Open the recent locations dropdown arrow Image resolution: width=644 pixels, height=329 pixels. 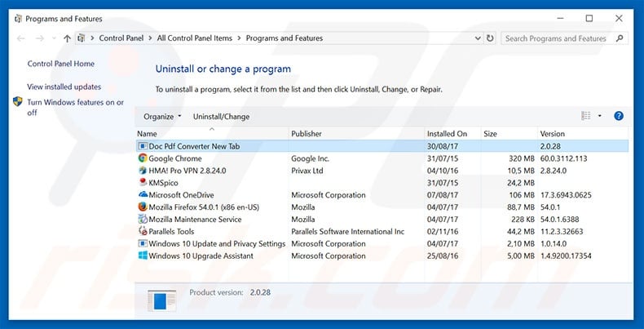coord(54,38)
